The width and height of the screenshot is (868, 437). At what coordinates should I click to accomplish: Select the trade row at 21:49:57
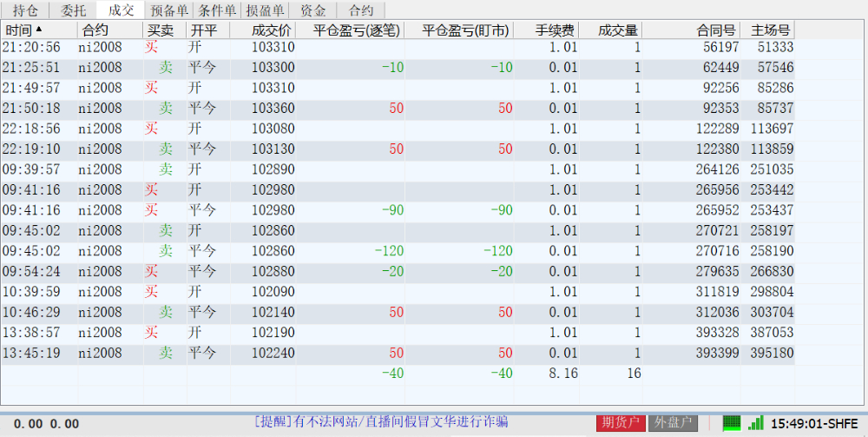(x=398, y=88)
